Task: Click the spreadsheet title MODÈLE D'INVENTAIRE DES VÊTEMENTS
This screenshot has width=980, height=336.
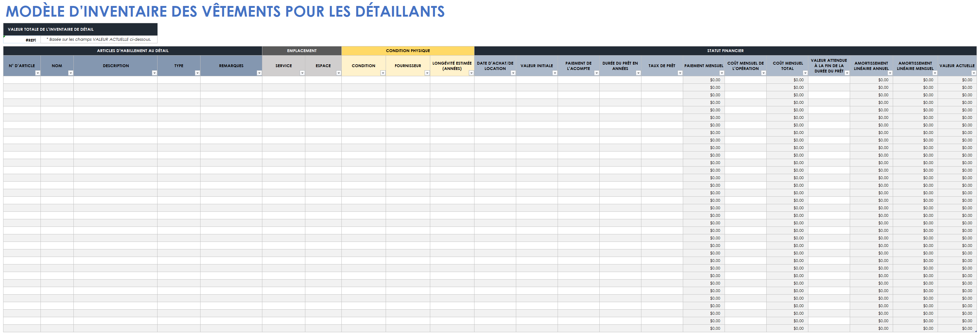Action: tap(225, 11)
